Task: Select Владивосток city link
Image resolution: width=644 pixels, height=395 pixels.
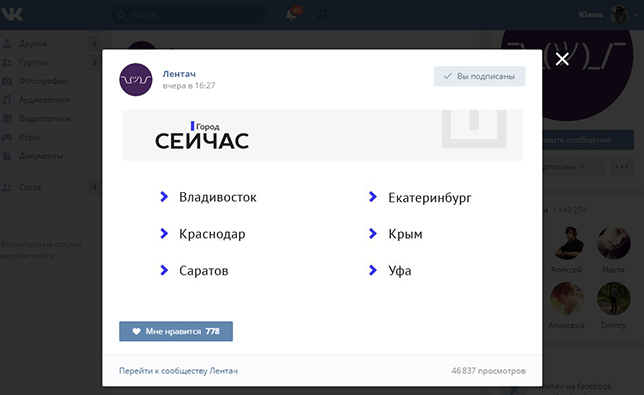Action: 218,197
